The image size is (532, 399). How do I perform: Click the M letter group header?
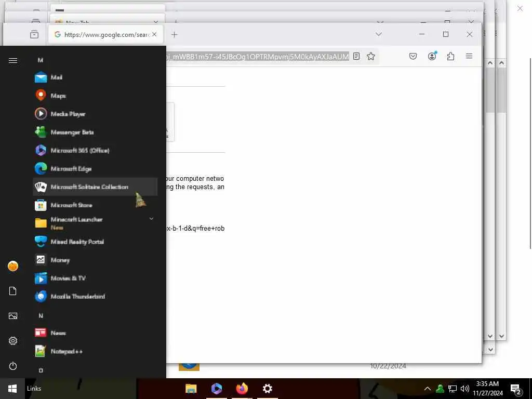click(41, 60)
